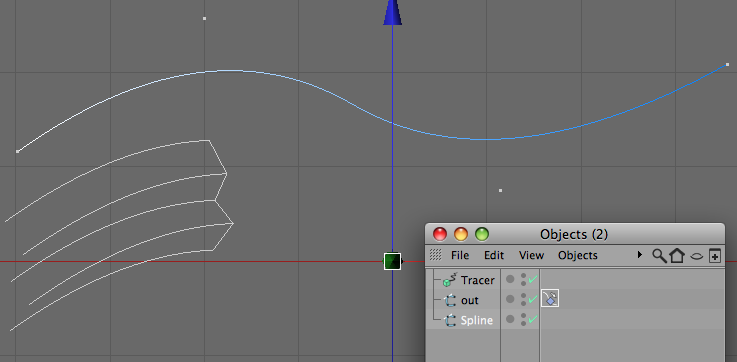Click the Tracer object icon
The height and width of the screenshot is (362, 737).
click(449, 280)
